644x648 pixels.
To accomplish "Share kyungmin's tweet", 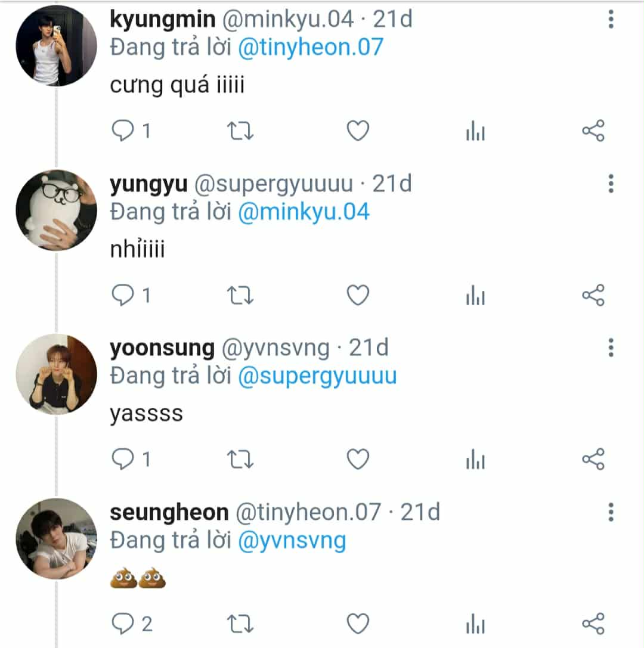I will coord(593,131).
